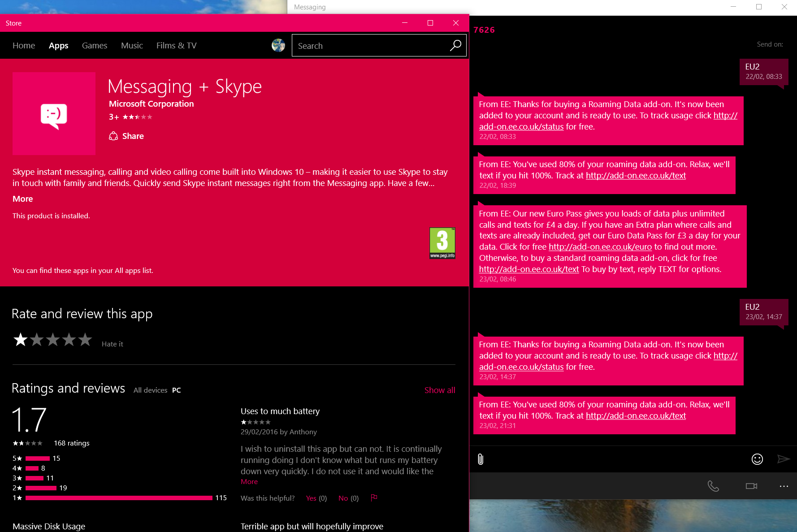This screenshot has width=797, height=532.
Task: Click the 5-star rating bar
Action: 38,458
